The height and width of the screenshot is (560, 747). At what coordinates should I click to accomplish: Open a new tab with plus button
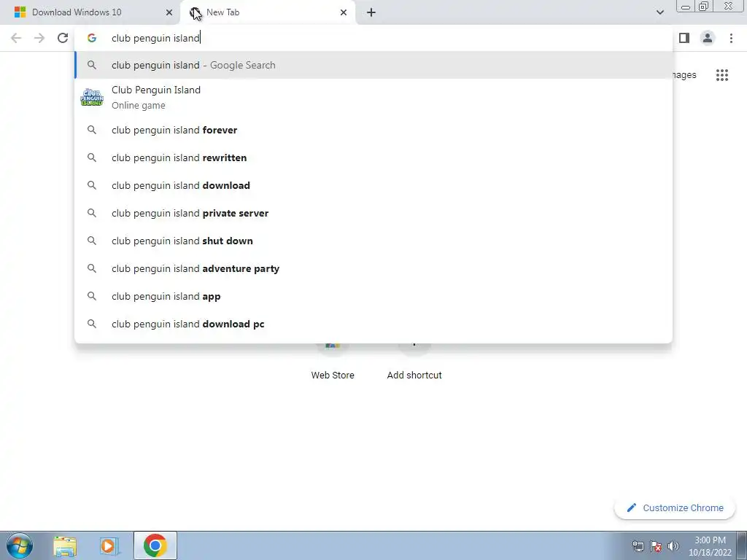(371, 12)
